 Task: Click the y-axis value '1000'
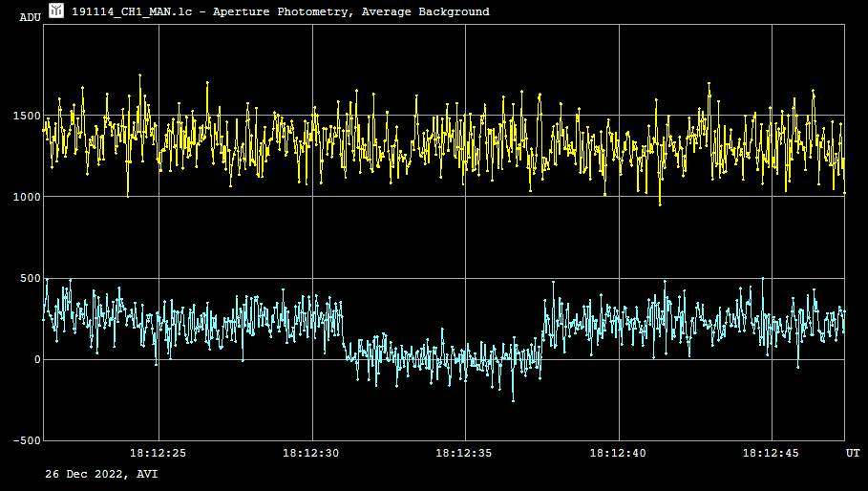(x=27, y=197)
